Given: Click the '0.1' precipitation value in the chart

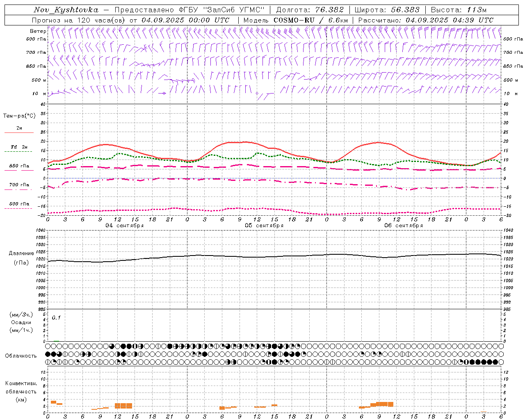Looking at the screenshot, I should tap(56, 317).
